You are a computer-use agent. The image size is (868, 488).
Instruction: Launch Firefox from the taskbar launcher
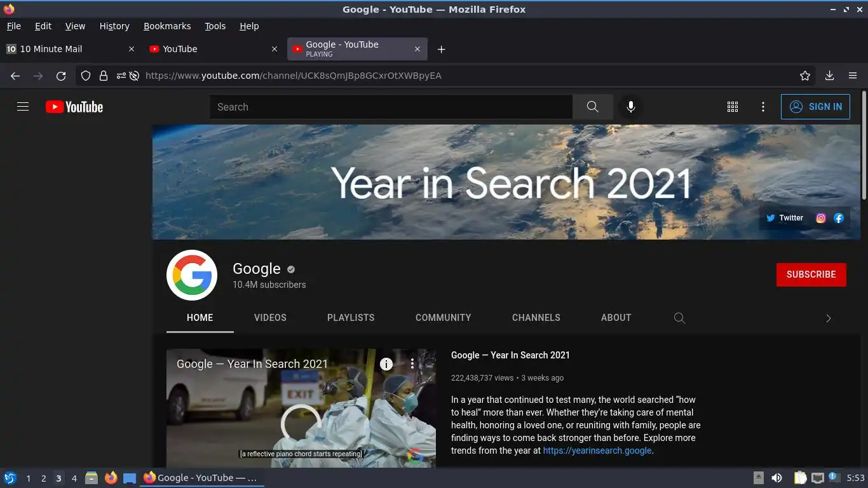111,478
